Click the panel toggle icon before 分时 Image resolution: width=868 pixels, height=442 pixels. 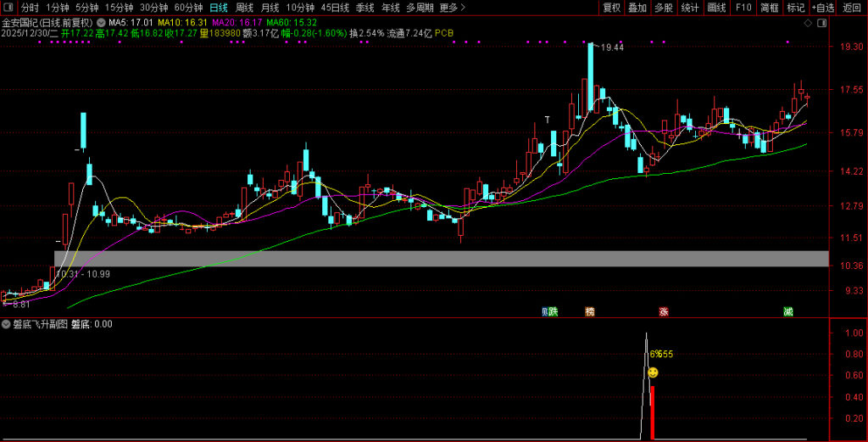tap(8, 8)
